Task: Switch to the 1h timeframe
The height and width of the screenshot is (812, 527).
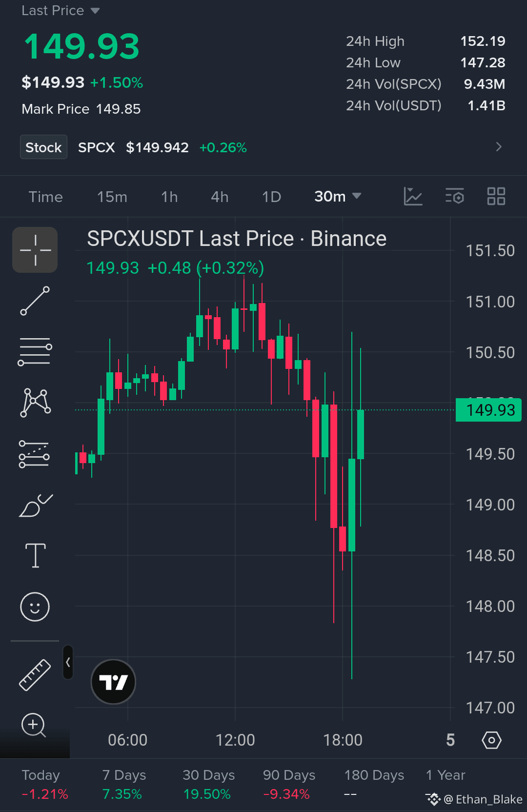Action: 169,197
